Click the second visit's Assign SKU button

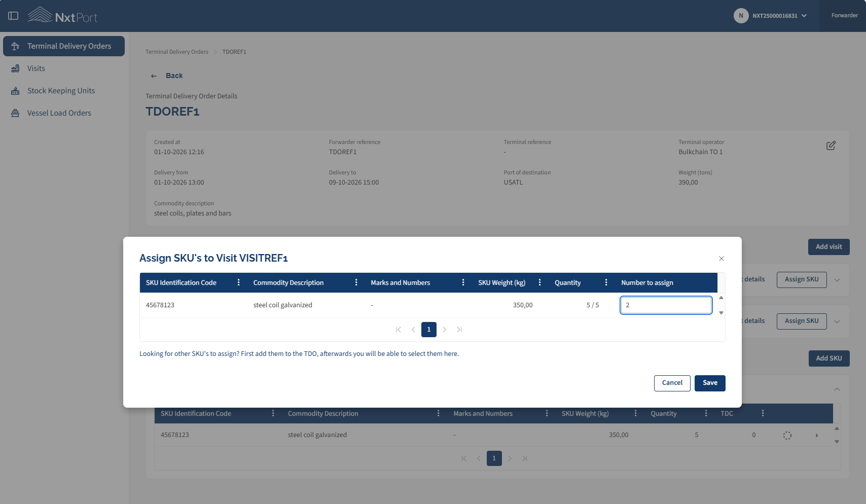[x=802, y=321]
